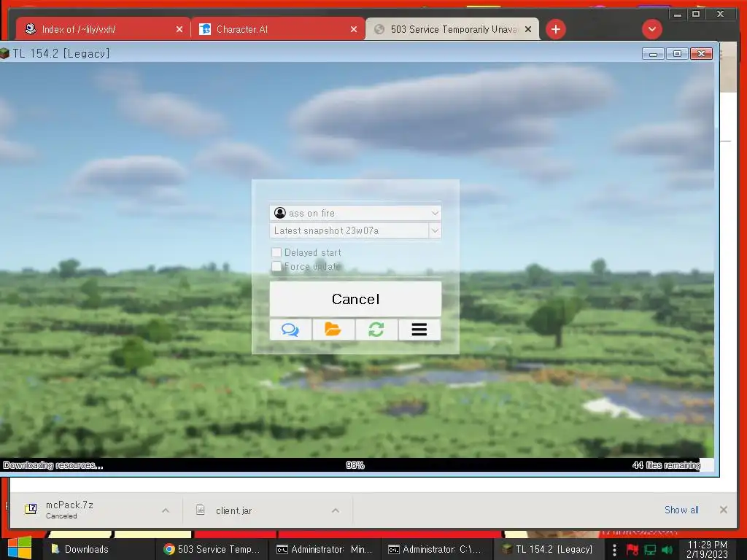
Task: Click the Character.AI tab favicon
Action: 205,29
